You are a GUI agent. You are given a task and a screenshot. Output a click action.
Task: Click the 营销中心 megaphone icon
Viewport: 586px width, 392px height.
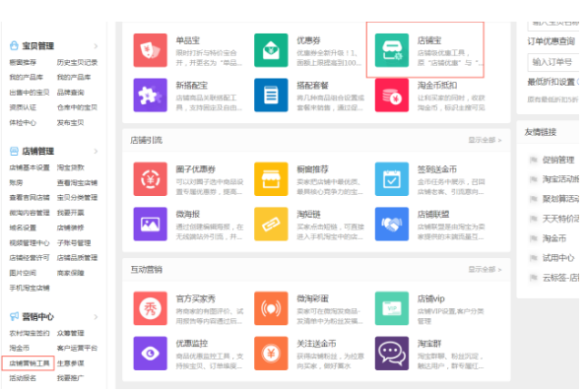pos(14,316)
